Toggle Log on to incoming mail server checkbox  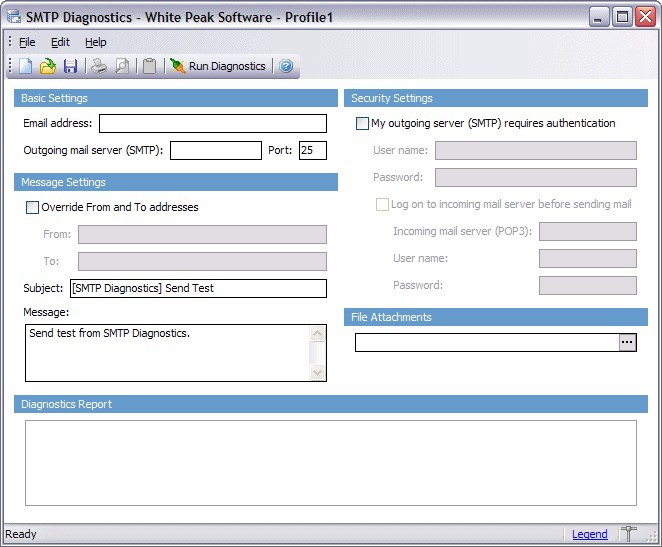point(382,205)
